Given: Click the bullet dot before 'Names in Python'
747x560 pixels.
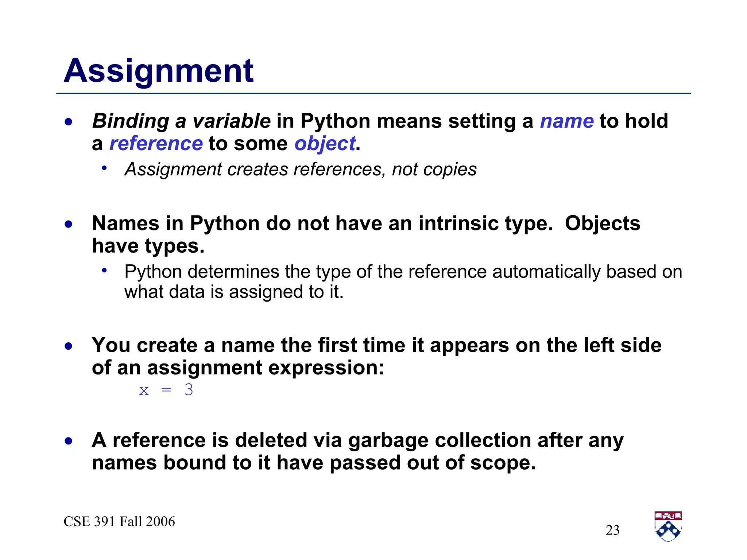Looking at the screenshot, I should [69, 224].
